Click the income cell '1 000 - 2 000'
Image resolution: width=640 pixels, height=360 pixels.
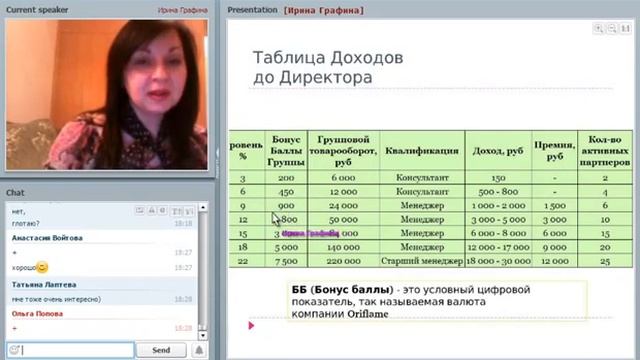pos(498,205)
